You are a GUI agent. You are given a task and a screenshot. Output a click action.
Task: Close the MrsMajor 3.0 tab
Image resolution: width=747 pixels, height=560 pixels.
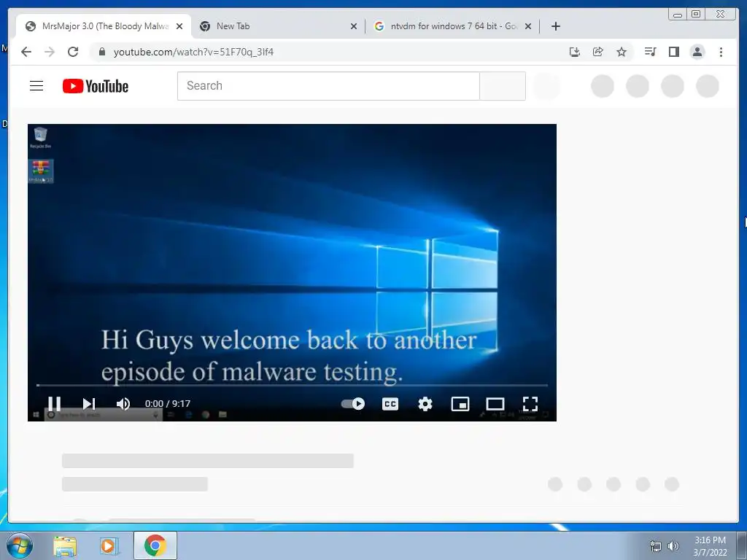click(179, 26)
